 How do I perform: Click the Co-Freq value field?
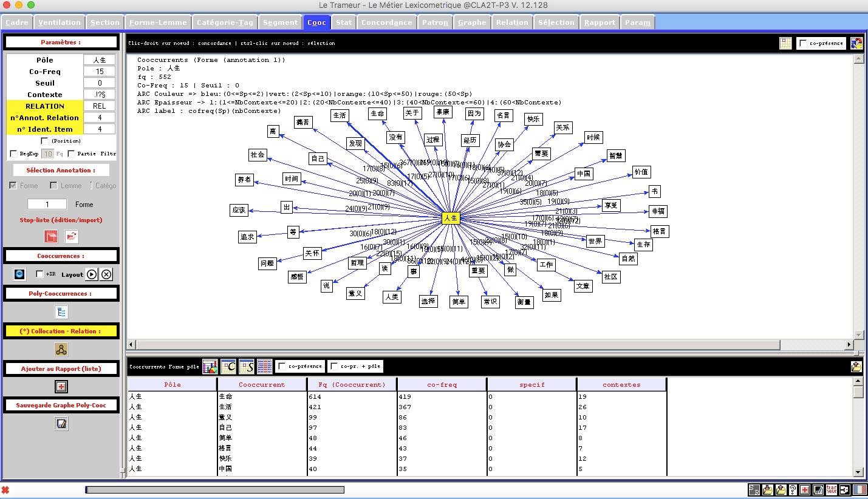[x=100, y=72]
